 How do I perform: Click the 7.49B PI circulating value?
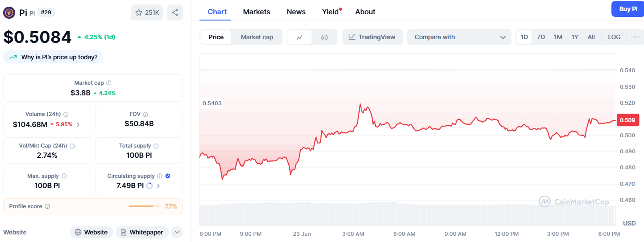pyautogui.click(x=130, y=185)
